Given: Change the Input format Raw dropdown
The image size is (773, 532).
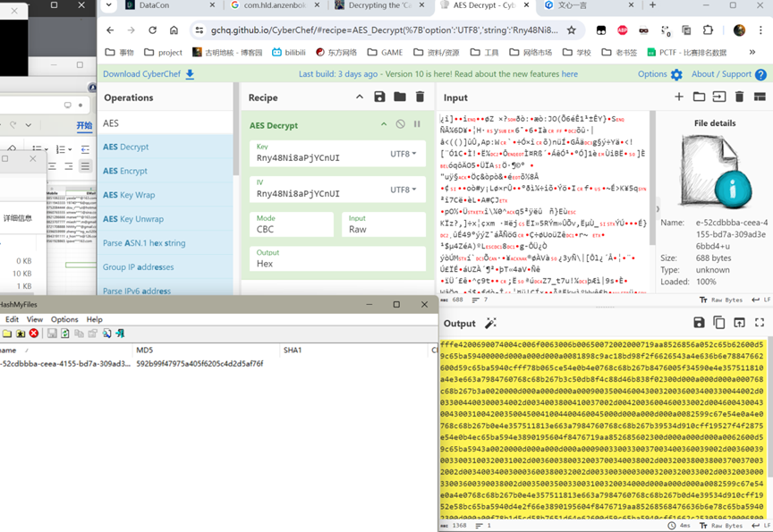Looking at the screenshot, I should [384, 224].
